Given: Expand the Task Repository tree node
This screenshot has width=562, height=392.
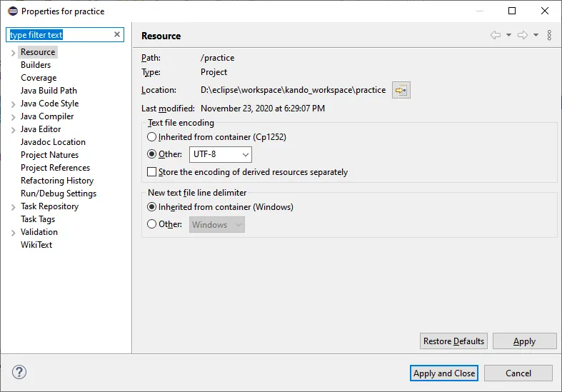Looking at the screenshot, I should pos(13,207).
